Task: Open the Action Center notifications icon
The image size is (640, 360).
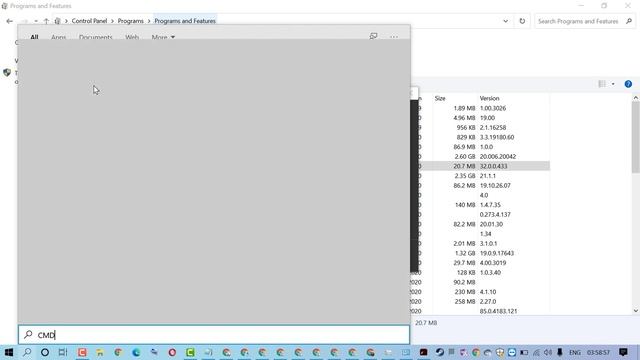Action: [623, 352]
